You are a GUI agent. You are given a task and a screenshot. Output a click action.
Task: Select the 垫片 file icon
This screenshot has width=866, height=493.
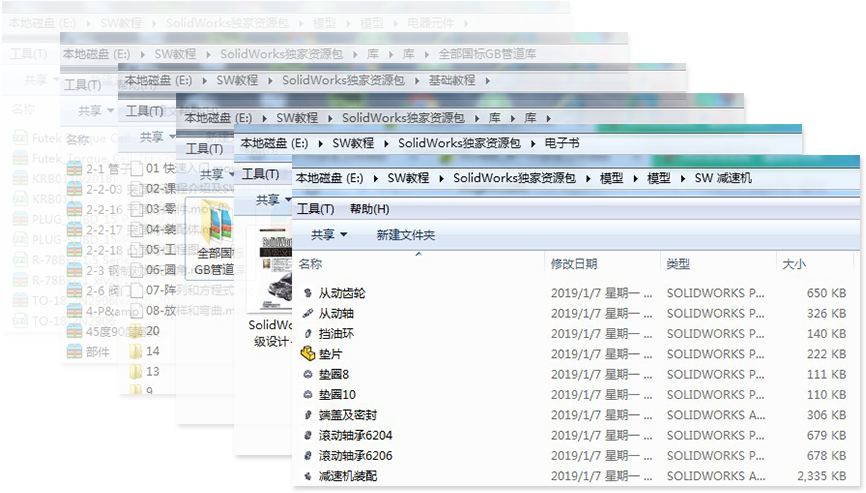pyautogui.click(x=307, y=353)
